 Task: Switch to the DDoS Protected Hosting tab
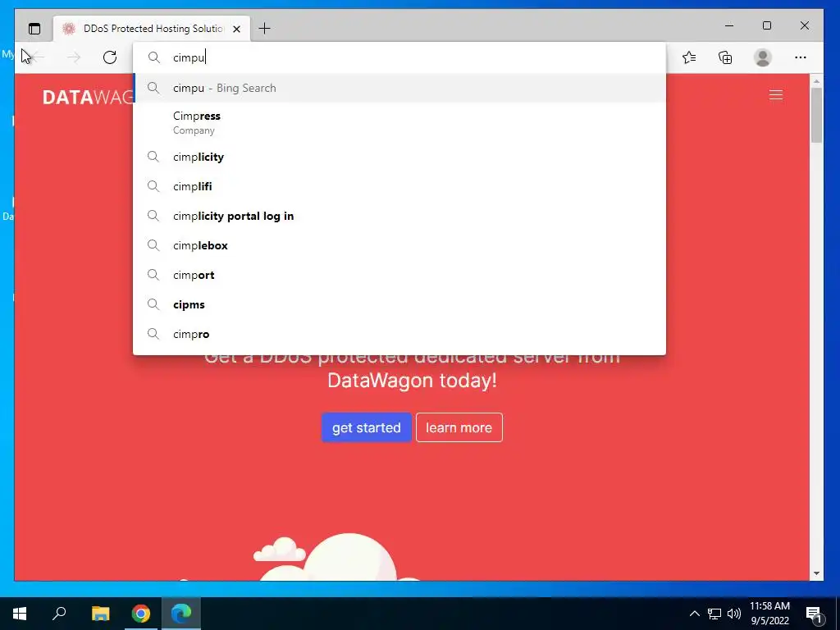[152, 29]
